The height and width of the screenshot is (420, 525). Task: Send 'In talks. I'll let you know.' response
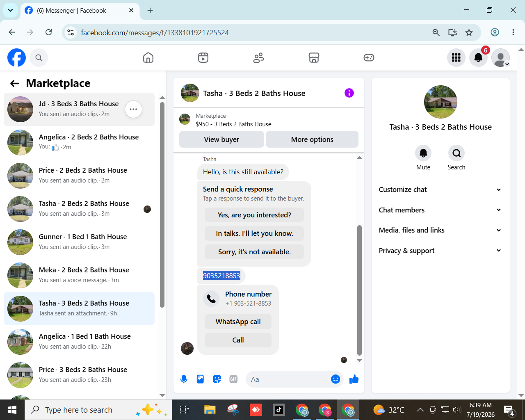(254, 233)
